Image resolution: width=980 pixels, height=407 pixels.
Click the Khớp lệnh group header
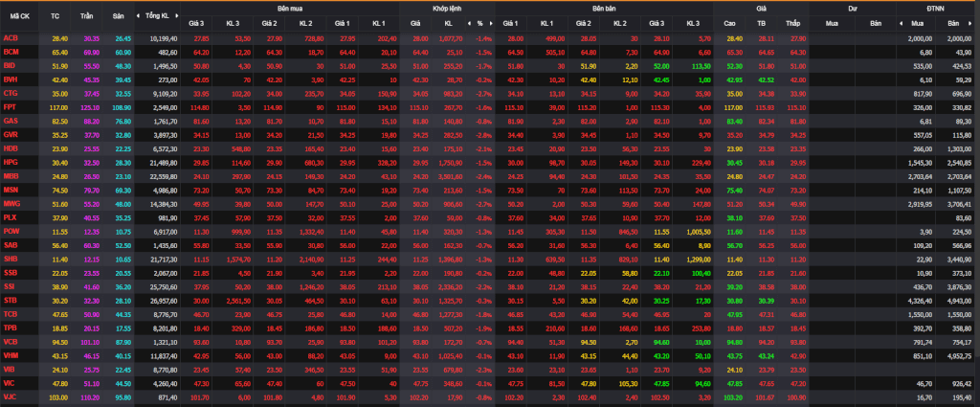447,10
